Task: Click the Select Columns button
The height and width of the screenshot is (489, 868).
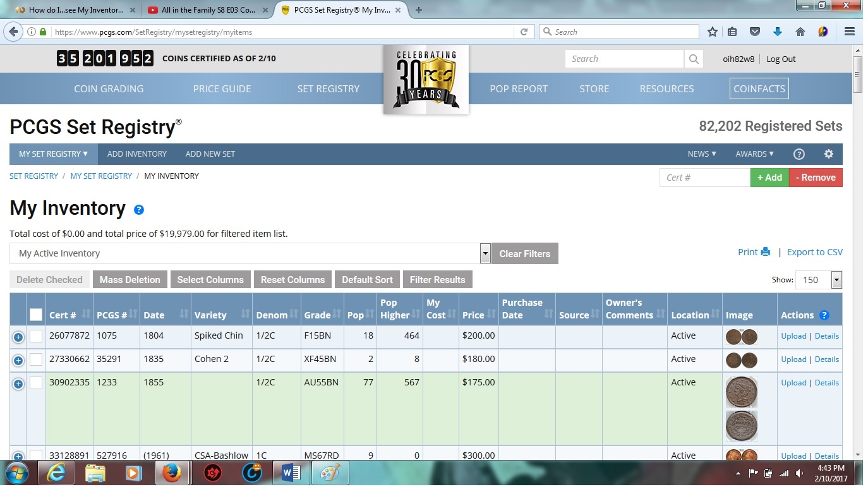Action: pyautogui.click(x=210, y=279)
